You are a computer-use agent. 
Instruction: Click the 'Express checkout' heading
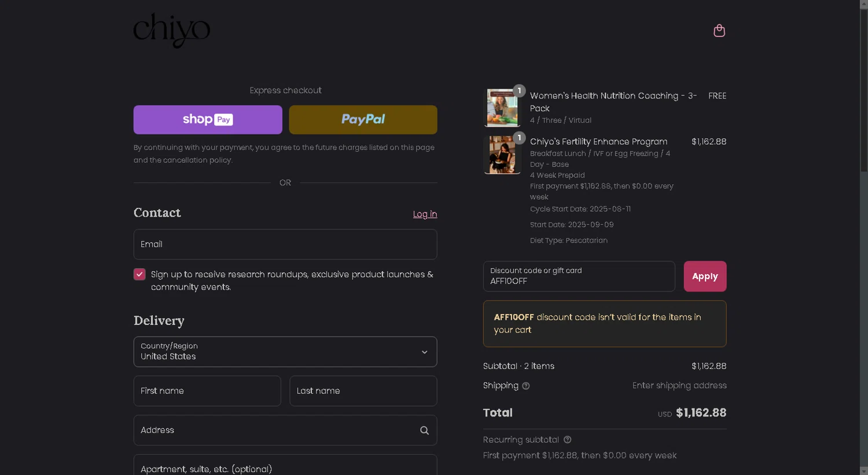[285, 90]
